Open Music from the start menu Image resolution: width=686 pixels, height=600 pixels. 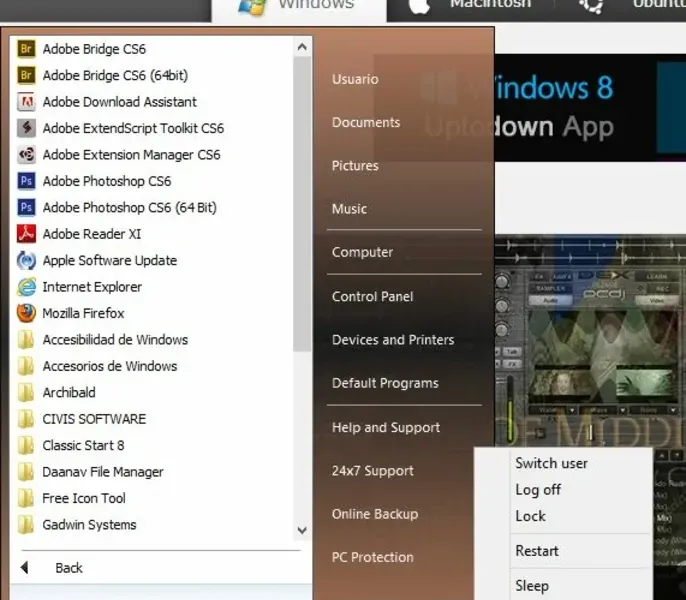click(349, 209)
